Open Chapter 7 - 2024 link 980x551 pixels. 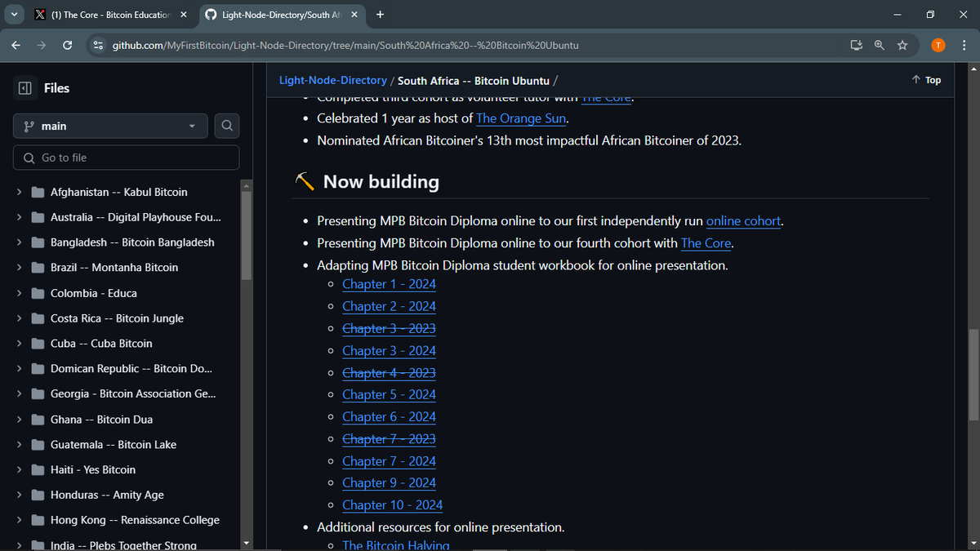point(389,461)
